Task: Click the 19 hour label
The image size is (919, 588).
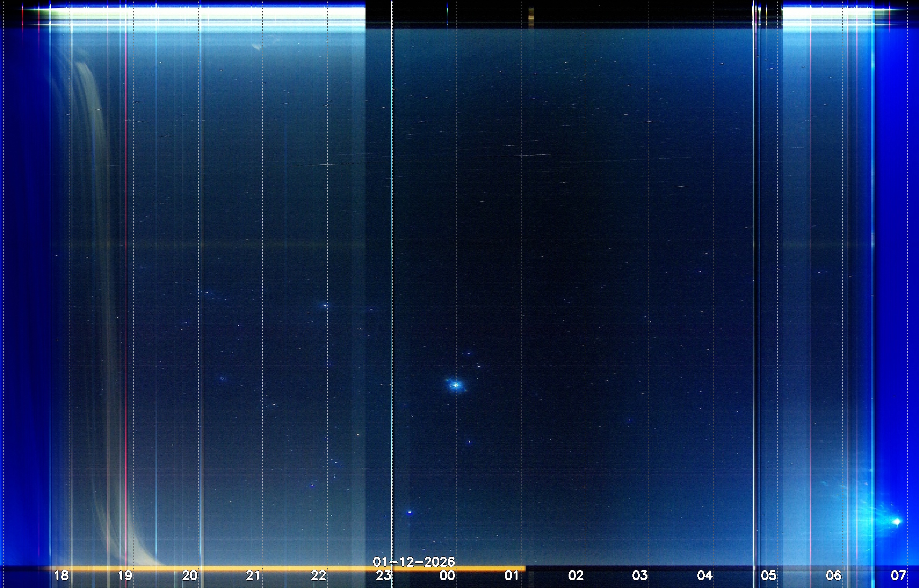Action: [125, 576]
